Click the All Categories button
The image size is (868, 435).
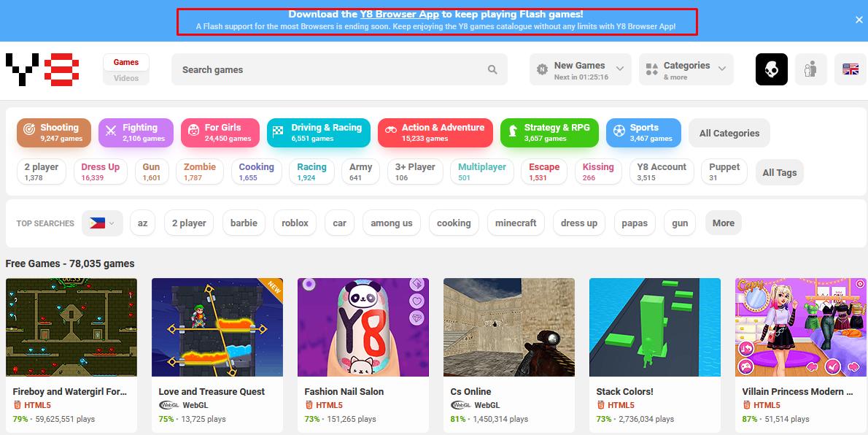[729, 133]
